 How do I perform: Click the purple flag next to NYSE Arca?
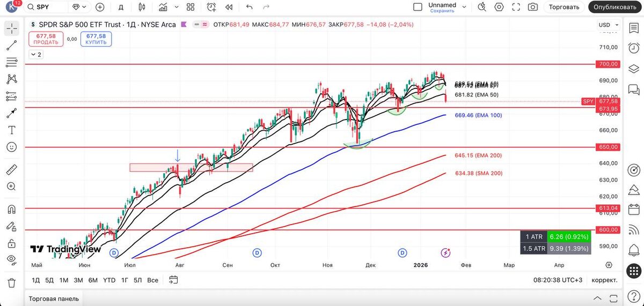[184, 24]
